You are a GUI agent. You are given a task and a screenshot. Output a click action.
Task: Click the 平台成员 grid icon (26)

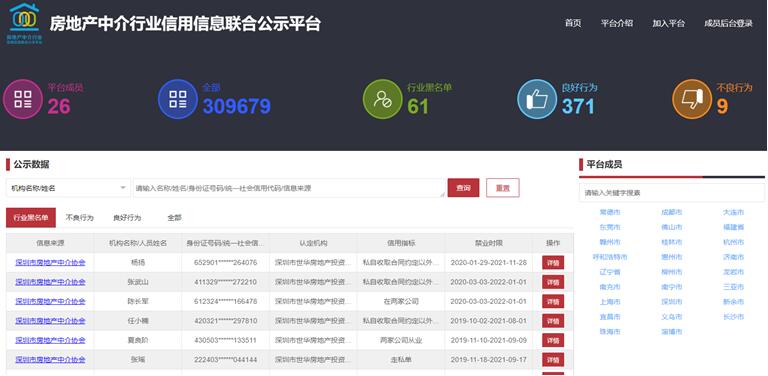pos(23,99)
